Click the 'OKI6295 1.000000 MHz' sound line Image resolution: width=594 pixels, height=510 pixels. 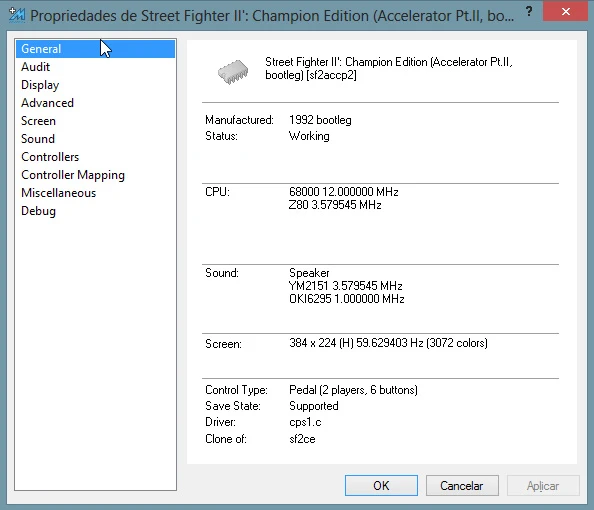coord(347,299)
